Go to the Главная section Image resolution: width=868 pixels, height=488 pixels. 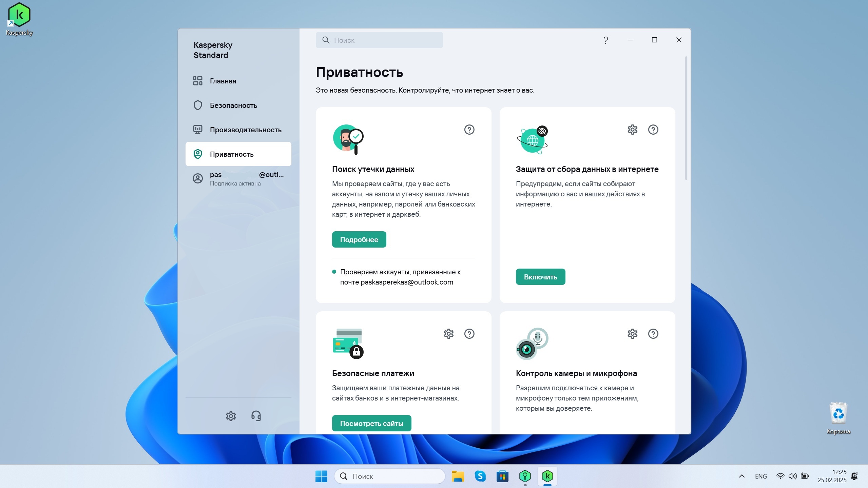coord(223,81)
